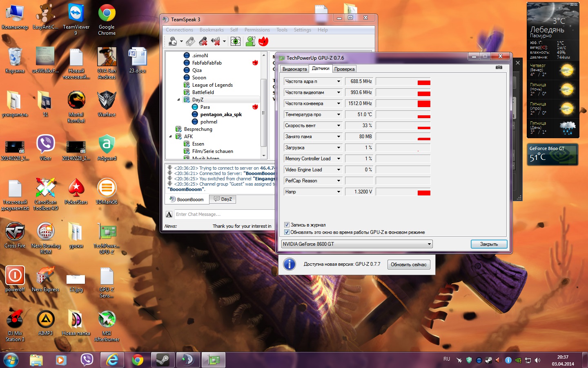The height and width of the screenshot is (368, 588).
Task: Open TeamViewer 9 desktop icon
Action: (76, 19)
